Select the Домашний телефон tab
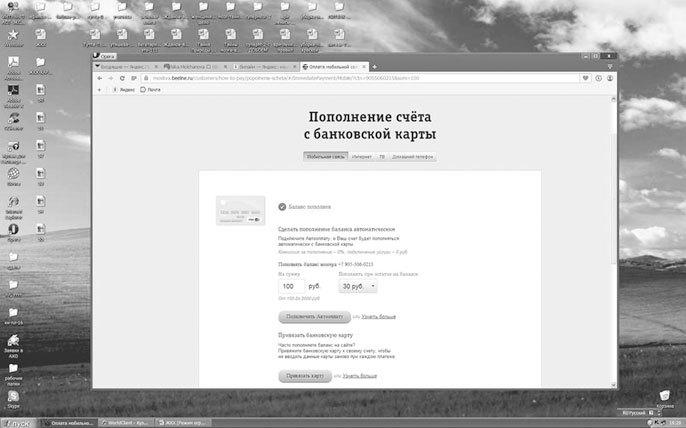 point(414,157)
